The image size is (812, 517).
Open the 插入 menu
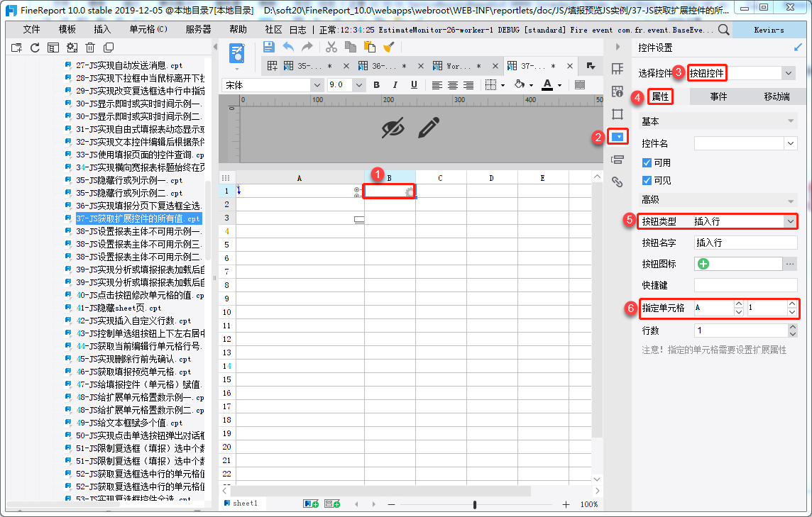click(x=102, y=30)
